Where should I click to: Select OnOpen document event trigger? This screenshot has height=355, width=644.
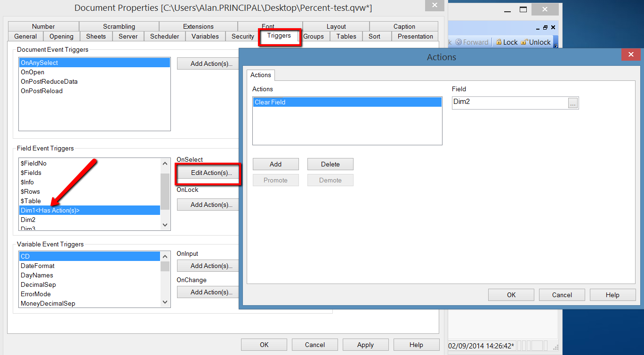click(94, 72)
